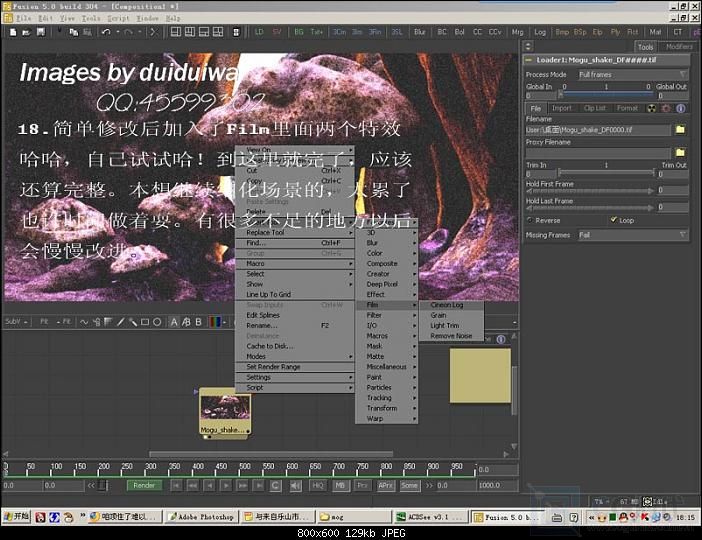The height and width of the screenshot is (540, 702).
Task: Adjust the Trim In range slider
Action: pos(607,173)
